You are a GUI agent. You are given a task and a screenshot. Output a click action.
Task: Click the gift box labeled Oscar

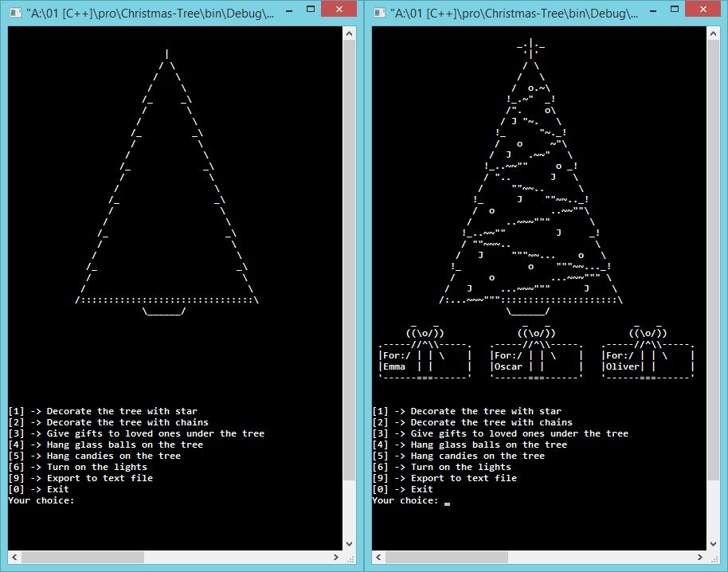[x=536, y=354]
